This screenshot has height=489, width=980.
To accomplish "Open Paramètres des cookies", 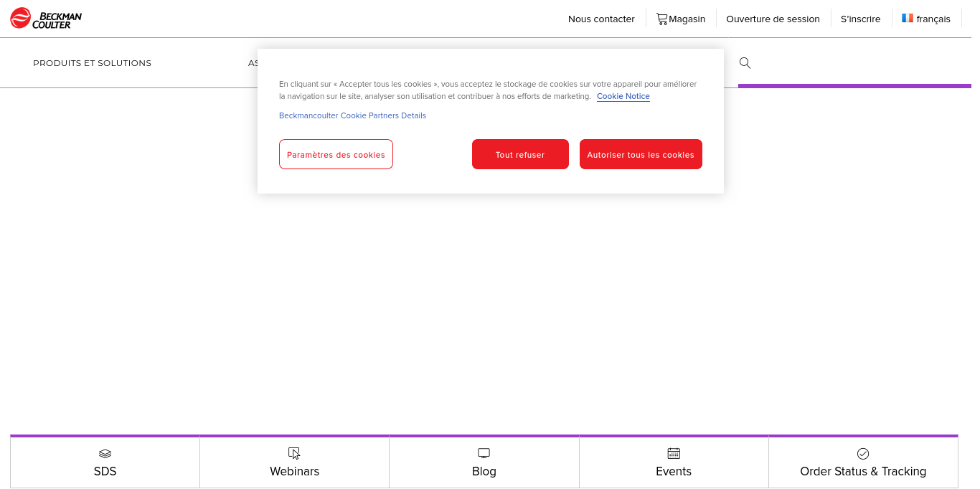I will pos(336,154).
